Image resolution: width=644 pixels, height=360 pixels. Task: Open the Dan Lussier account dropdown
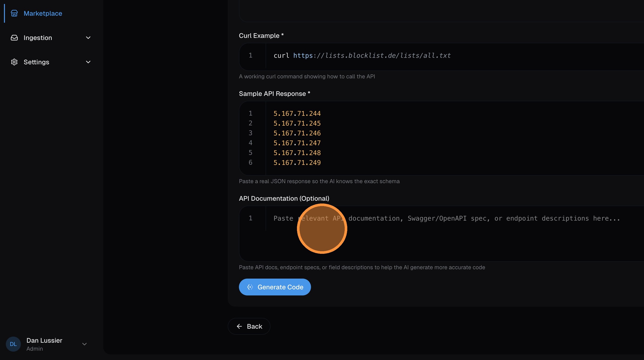click(84, 344)
